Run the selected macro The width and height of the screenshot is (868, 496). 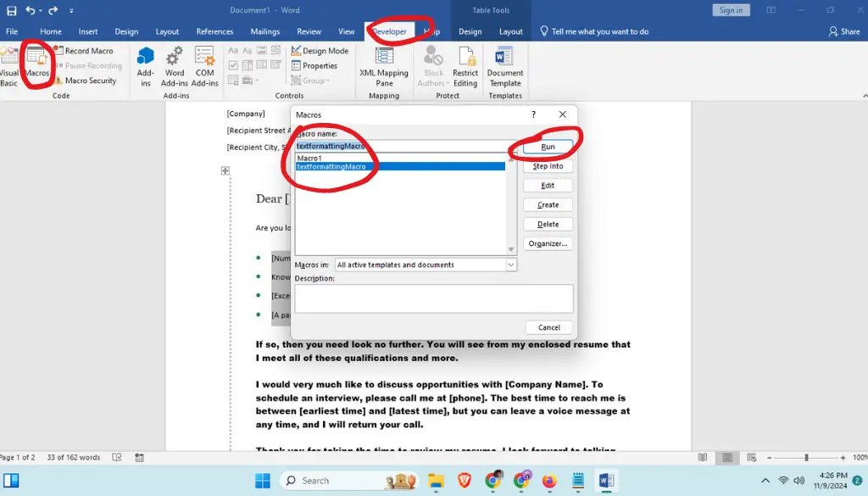pyautogui.click(x=548, y=147)
